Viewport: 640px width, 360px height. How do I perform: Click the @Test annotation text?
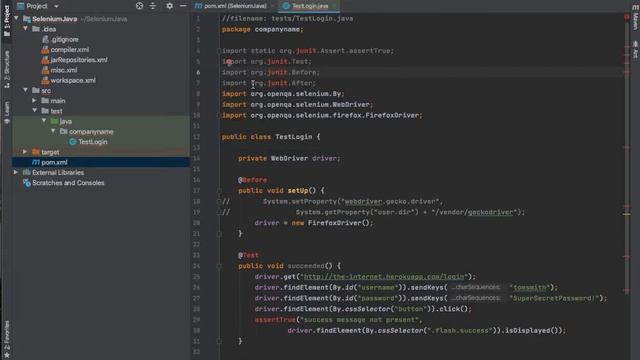click(249, 255)
